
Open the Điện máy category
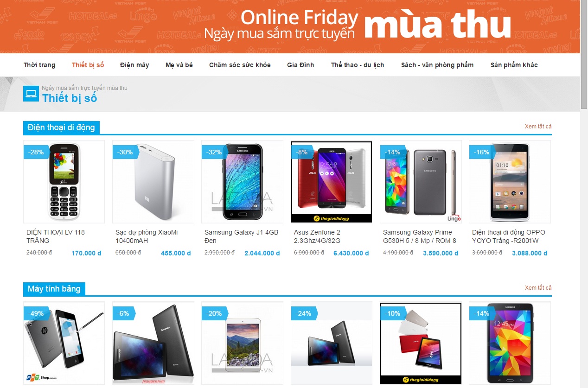134,65
